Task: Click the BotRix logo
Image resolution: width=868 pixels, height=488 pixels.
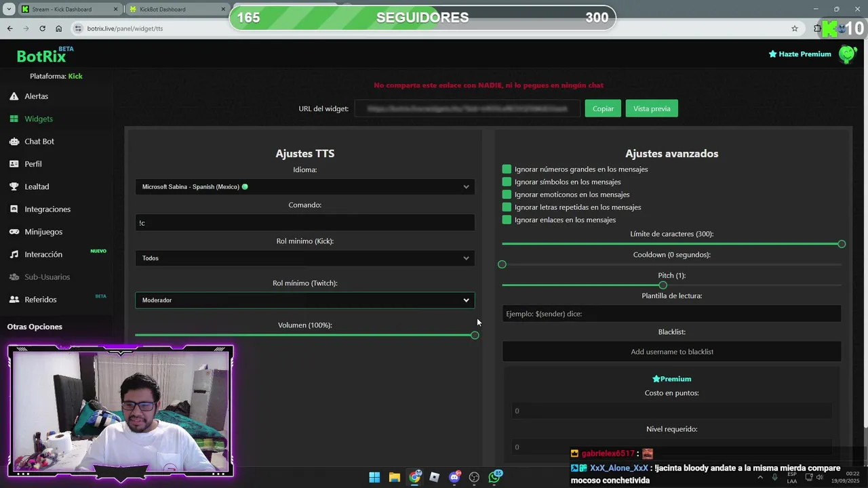Action: click(41, 56)
